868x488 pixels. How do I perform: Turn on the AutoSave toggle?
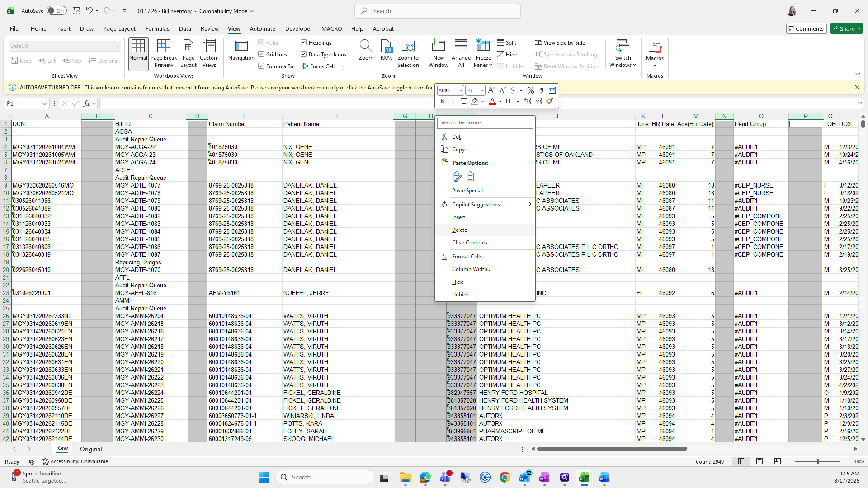[57, 11]
